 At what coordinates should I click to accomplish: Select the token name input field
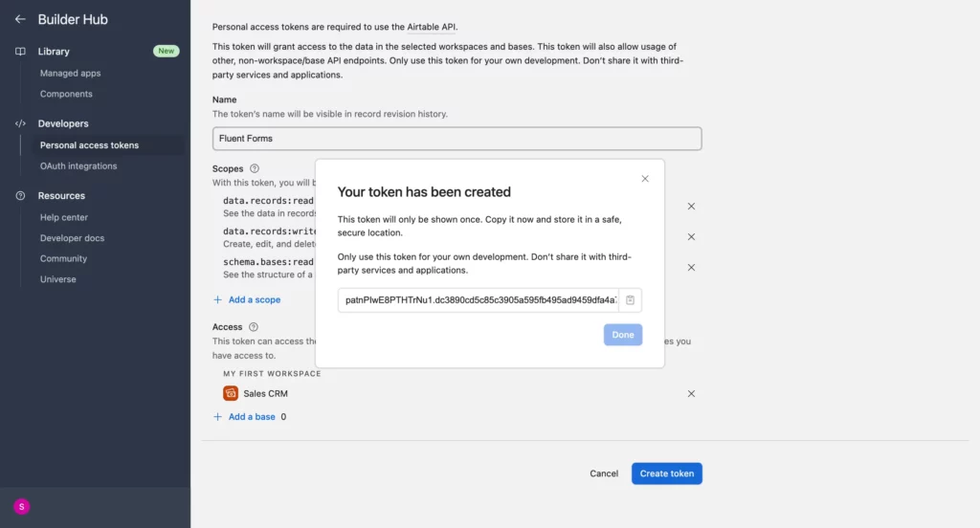(x=457, y=139)
